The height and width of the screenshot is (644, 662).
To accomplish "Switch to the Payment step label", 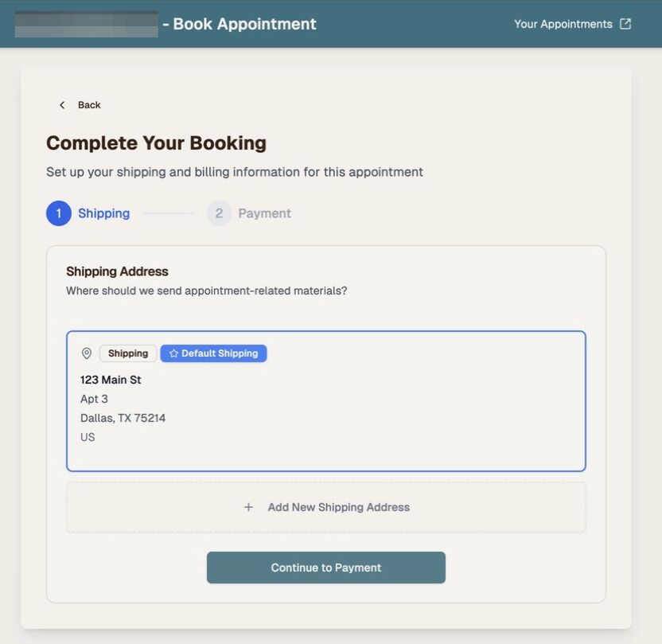I will [x=264, y=213].
